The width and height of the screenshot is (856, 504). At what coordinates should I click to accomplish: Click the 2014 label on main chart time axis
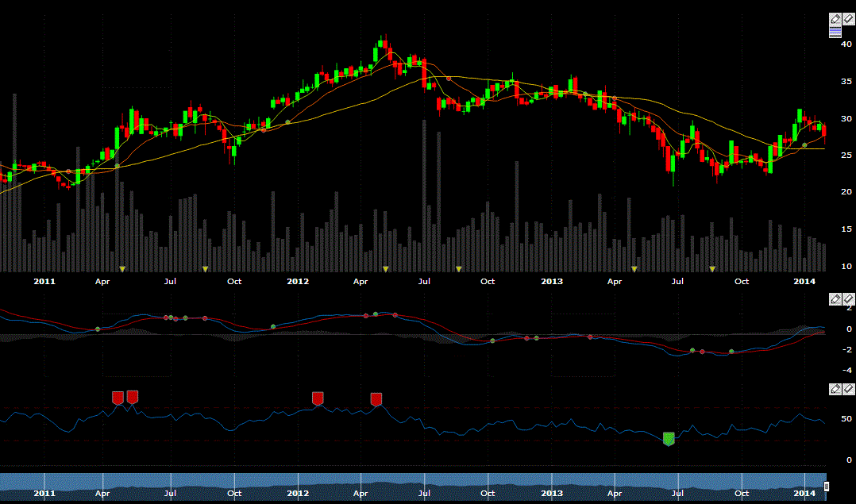pos(804,282)
